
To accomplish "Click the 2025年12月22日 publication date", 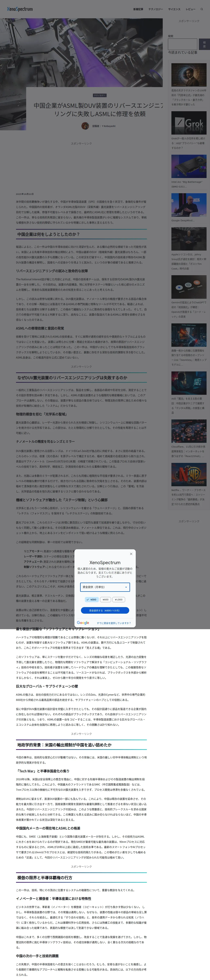I will 25,194.
